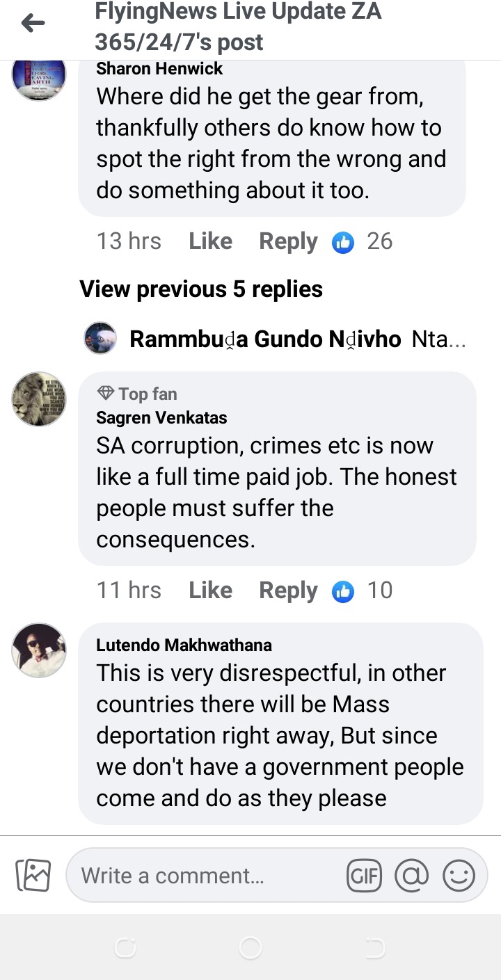This screenshot has width=501, height=980.
Task: Open Lutendo Makhwathana's profile name
Action: 184,645
